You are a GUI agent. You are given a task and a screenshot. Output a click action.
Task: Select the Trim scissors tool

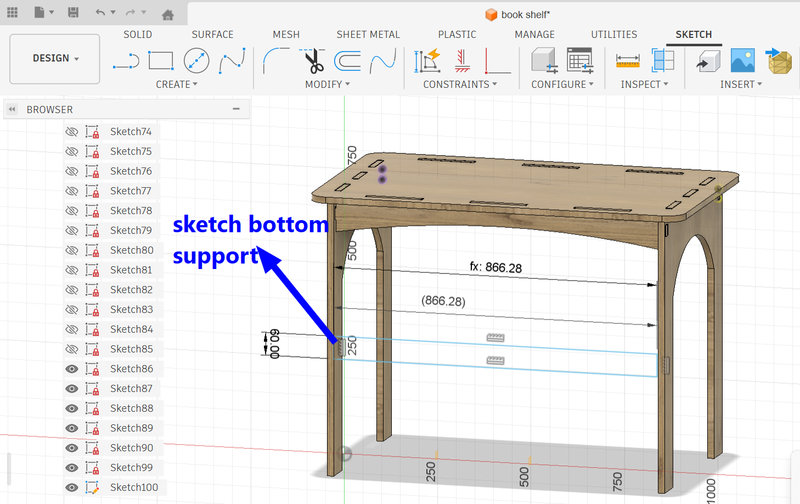[313, 61]
